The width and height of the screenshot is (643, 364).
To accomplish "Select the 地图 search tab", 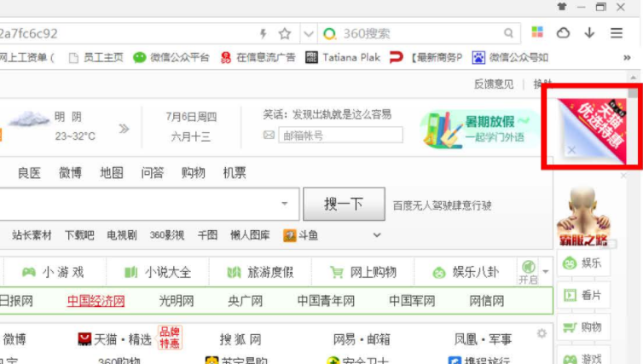I will point(112,173).
